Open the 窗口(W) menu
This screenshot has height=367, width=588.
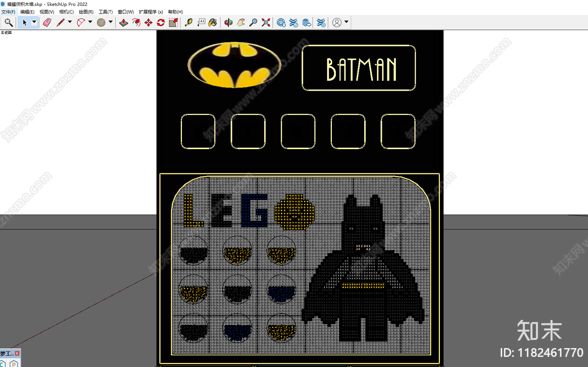tap(126, 12)
